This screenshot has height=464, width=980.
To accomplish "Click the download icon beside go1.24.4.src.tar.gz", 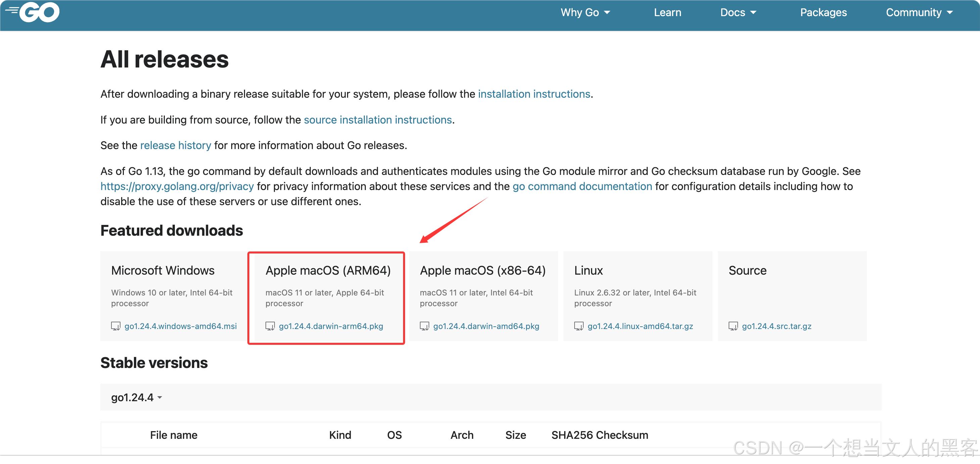I will (733, 326).
